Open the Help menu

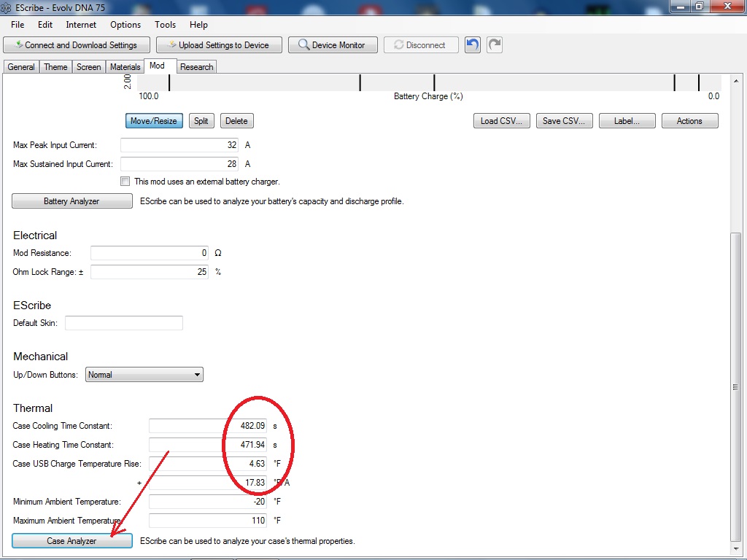coord(198,25)
